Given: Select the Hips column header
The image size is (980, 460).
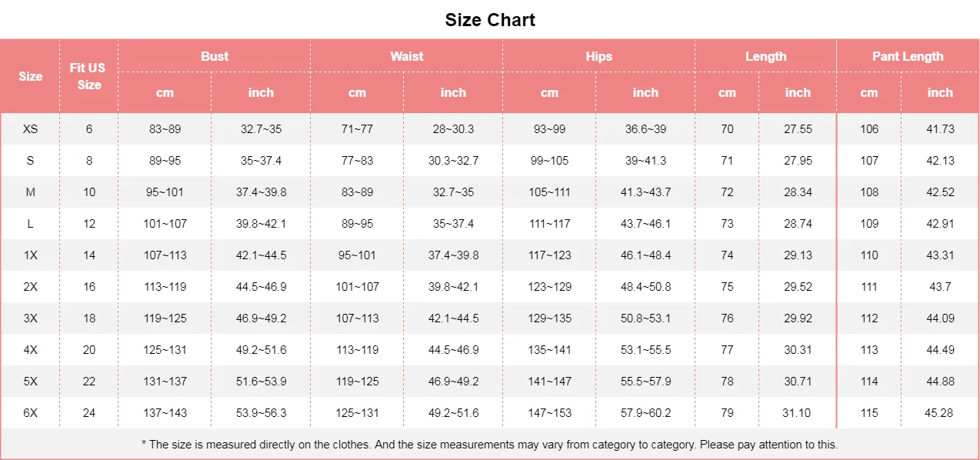Looking at the screenshot, I should 598,56.
